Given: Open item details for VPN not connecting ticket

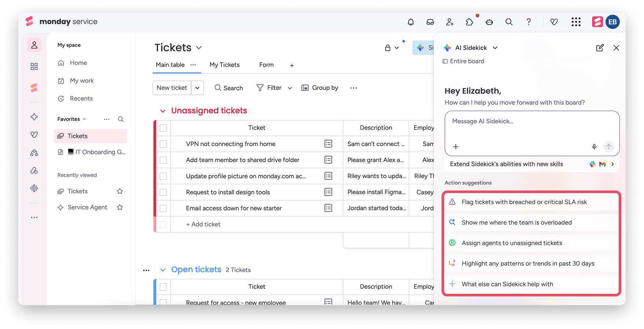Looking at the screenshot, I should [x=328, y=144].
